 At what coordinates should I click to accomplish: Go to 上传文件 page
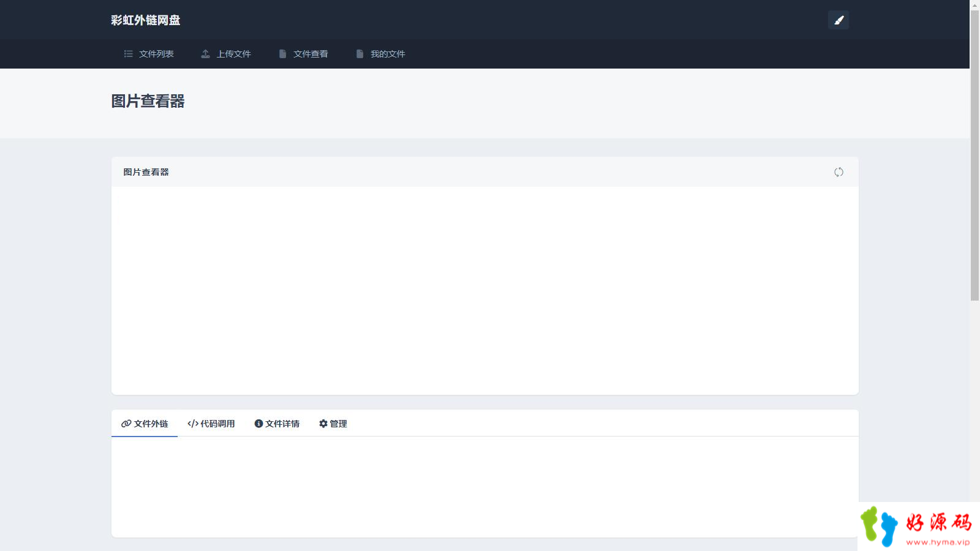point(226,54)
